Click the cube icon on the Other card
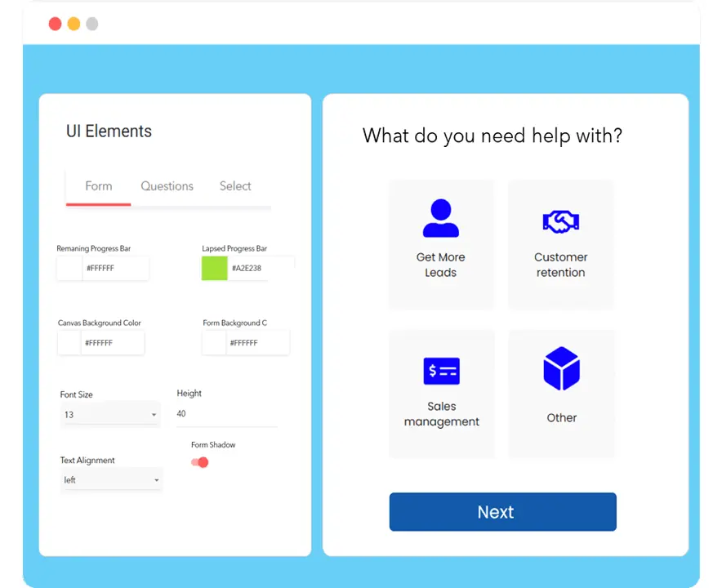 561,368
